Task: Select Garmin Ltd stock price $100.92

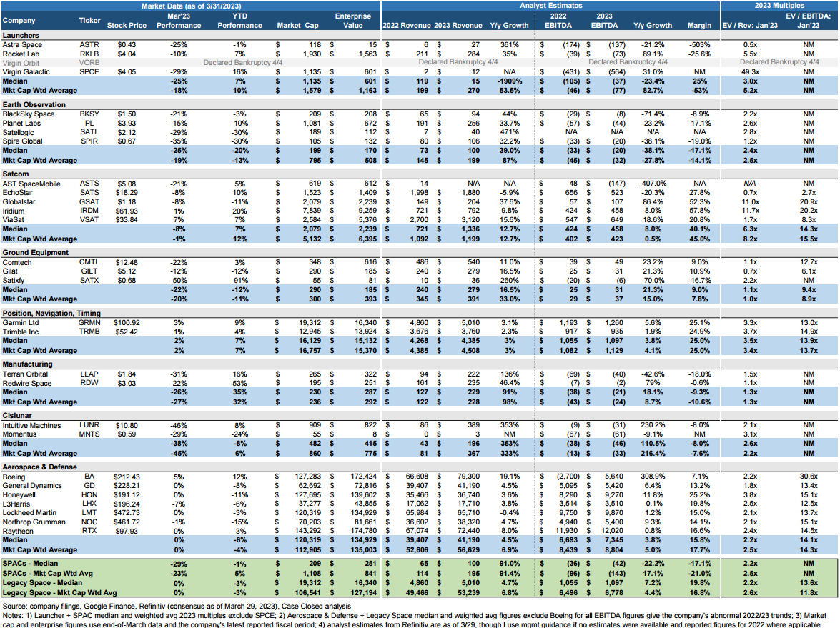Action: pos(127,323)
